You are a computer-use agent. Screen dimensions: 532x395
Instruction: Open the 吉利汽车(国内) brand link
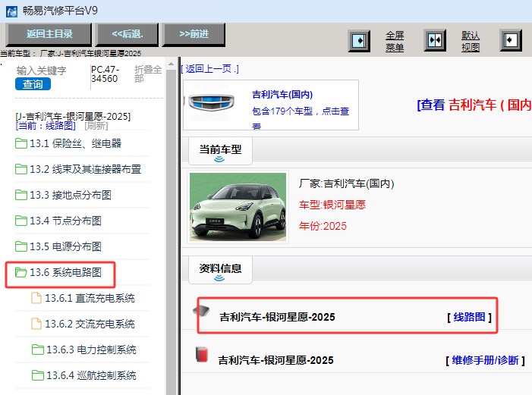(282, 94)
